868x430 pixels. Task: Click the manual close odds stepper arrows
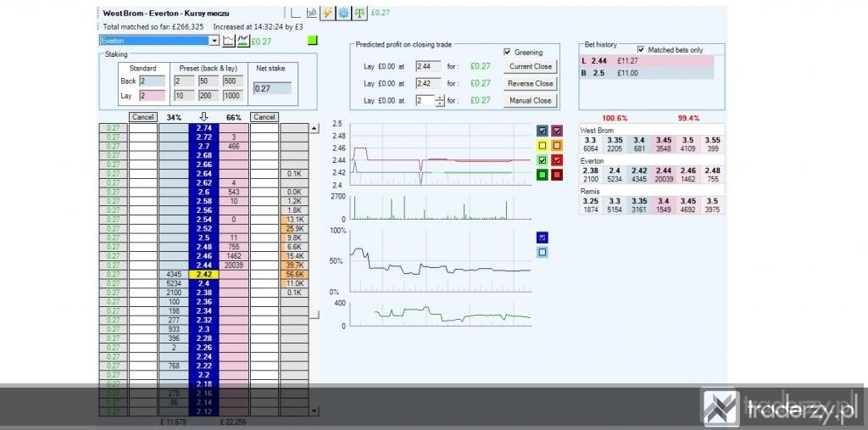440,101
